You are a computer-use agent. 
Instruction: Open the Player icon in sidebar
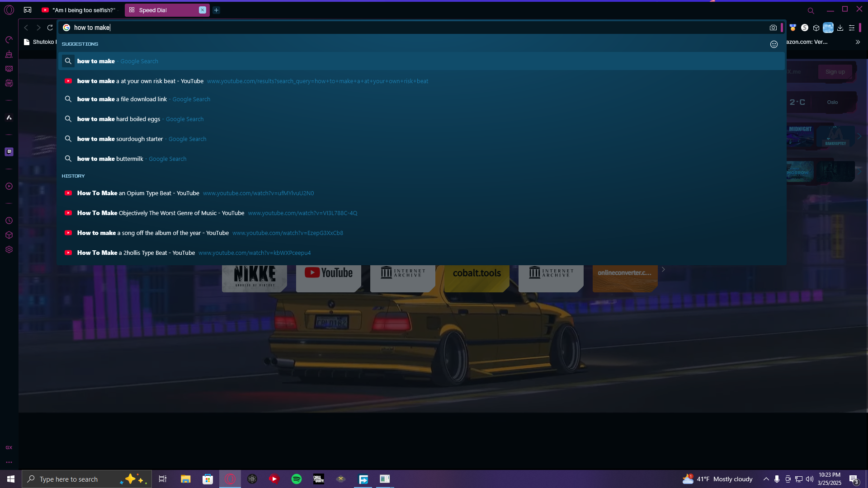9,186
